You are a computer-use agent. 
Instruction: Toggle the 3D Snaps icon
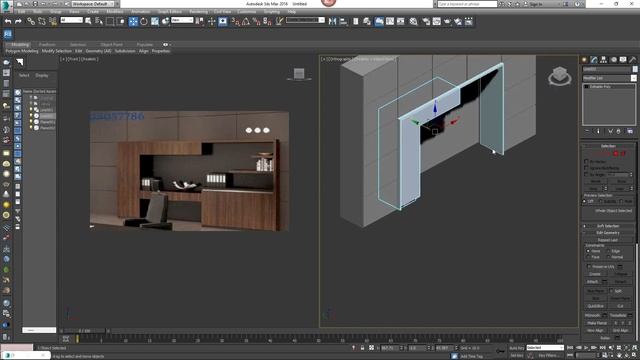[235, 21]
